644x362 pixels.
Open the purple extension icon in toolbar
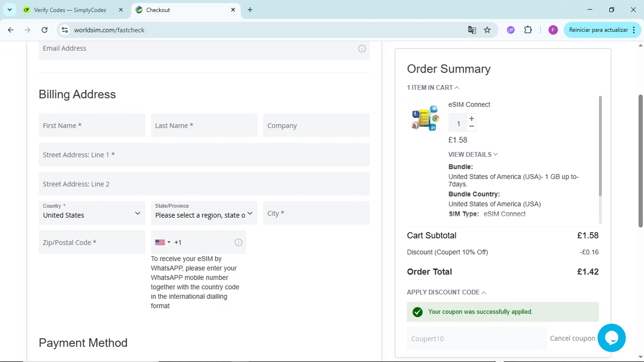[510, 30]
